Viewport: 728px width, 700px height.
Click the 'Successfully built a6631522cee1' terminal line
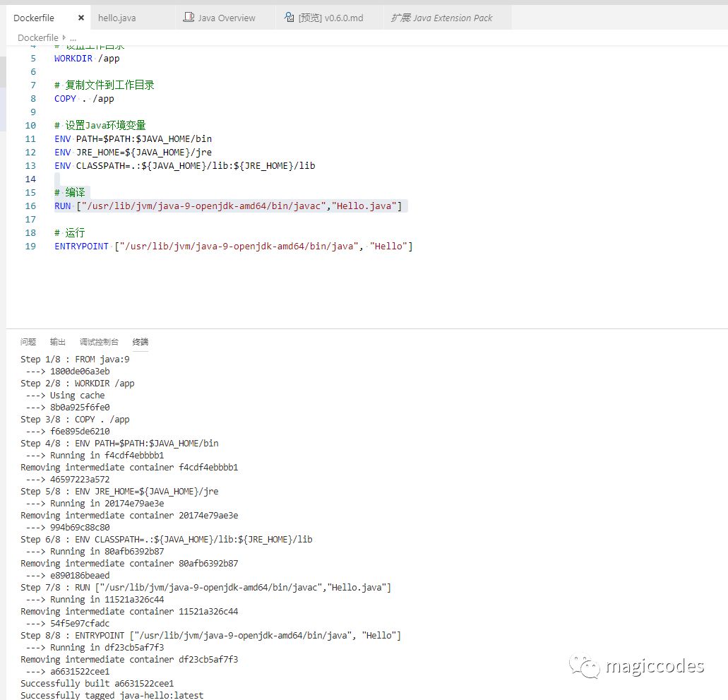[x=97, y=684]
